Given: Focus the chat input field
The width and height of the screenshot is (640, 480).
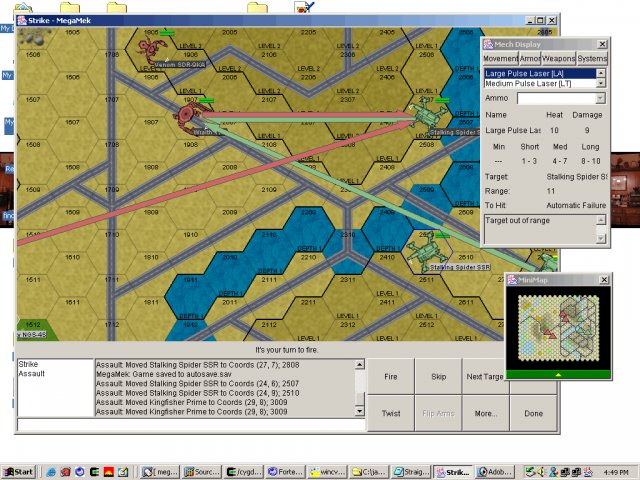Looking at the screenshot, I should pyautogui.click(x=191, y=424).
